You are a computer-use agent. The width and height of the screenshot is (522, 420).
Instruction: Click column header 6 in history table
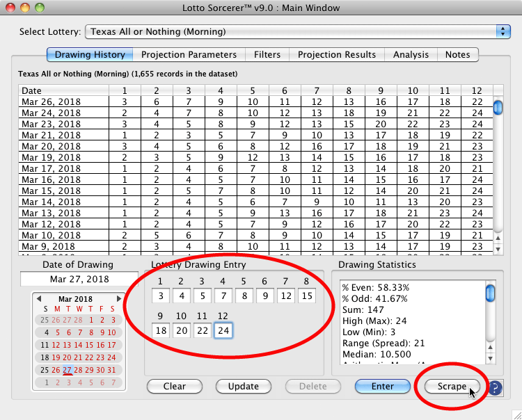(x=285, y=90)
